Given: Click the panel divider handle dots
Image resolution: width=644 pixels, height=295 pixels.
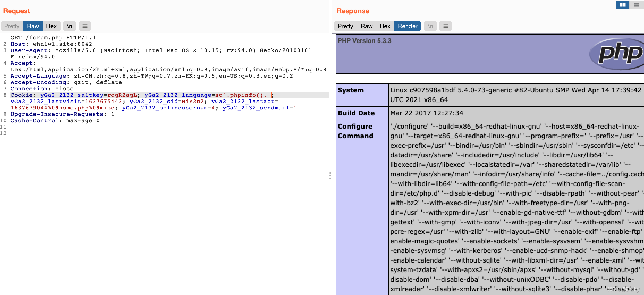Looking at the screenshot, I should tap(330, 176).
